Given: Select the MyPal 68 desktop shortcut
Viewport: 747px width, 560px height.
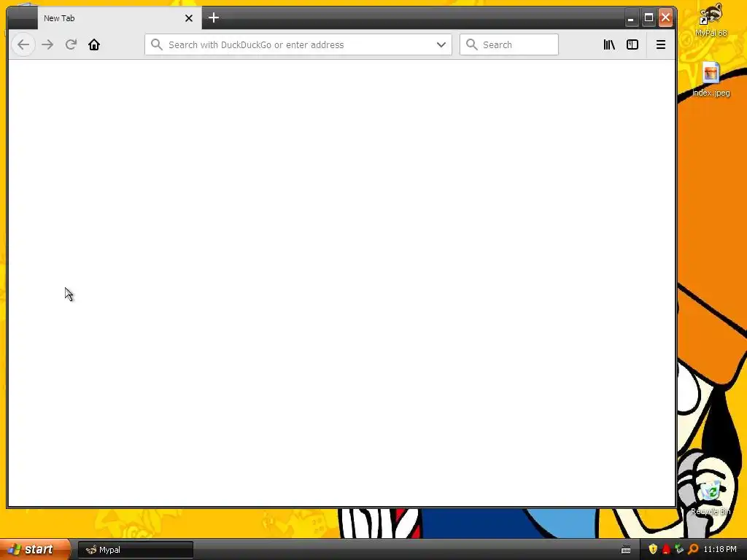Looking at the screenshot, I should point(711,20).
